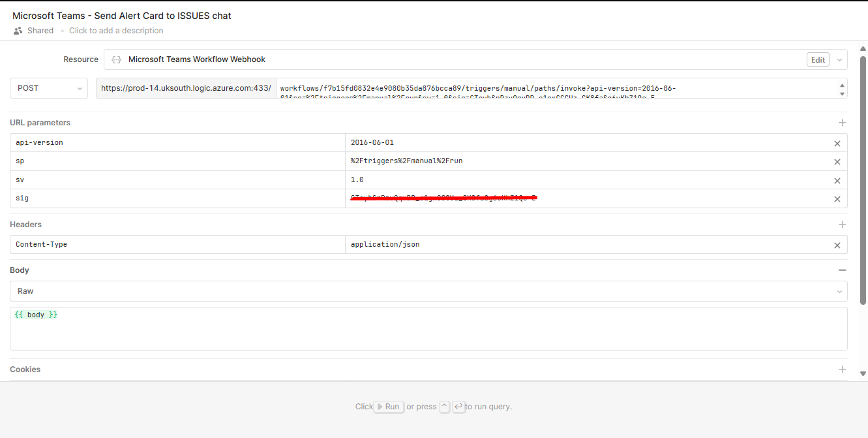
Task: Click the webhook resource braces icon
Action: pyautogui.click(x=116, y=59)
